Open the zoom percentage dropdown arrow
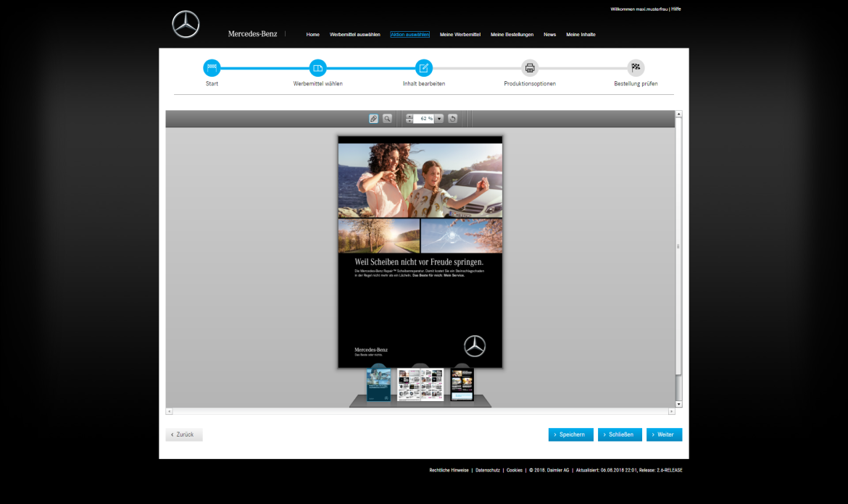Image resolution: width=848 pixels, height=504 pixels. coord(439,119)
